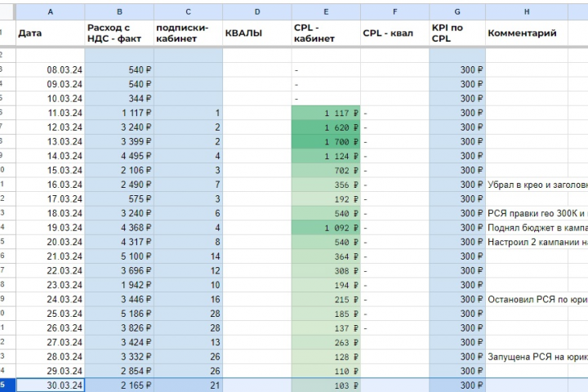Click CPL cell 1 700 ₽
The image size is (588, 392).
pos(326,141)
